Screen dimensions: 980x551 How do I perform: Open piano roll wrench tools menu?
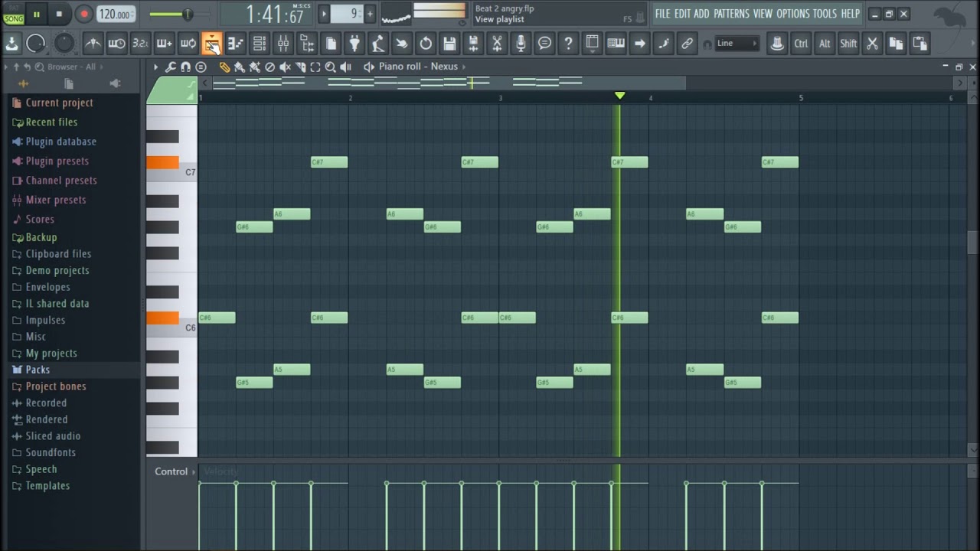pyautogui.click(x=170, y=67)
